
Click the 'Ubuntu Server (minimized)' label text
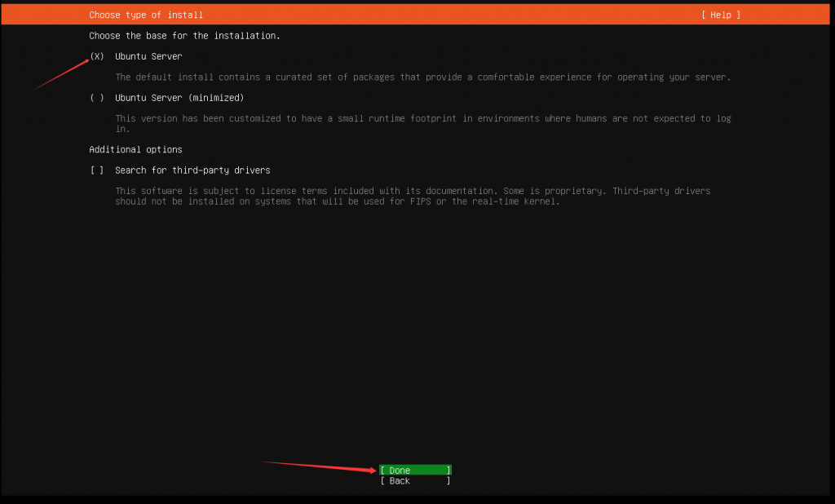[179, 98]
